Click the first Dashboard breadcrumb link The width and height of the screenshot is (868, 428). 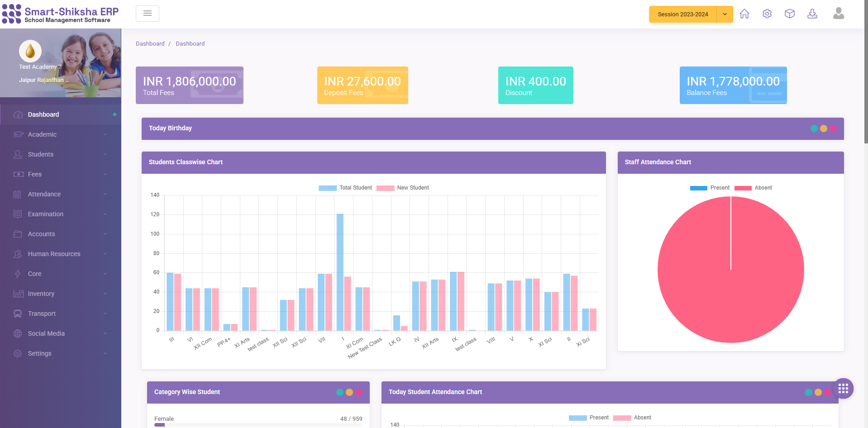pos(150,44)
